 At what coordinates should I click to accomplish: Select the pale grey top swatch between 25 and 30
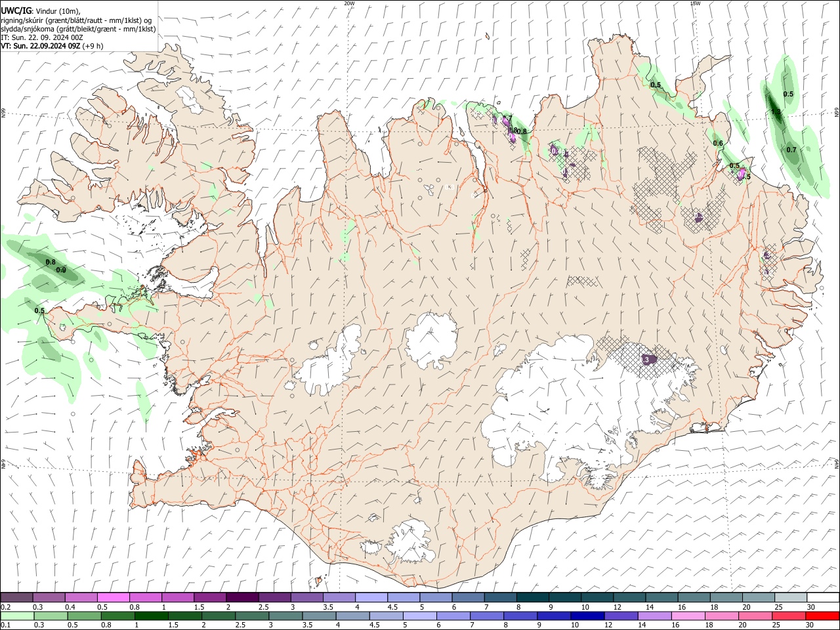(x=791, y=598)
